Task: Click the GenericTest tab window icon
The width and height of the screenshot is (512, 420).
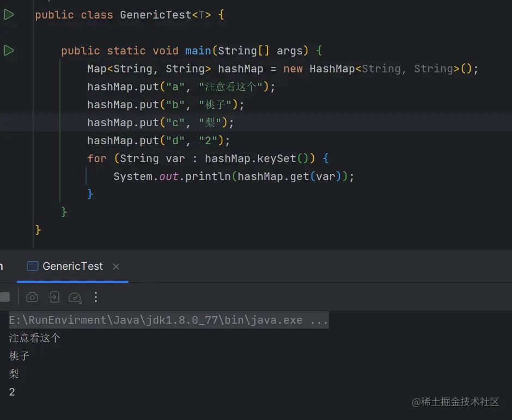Action: pyautogui.click(x=32, y=266)
